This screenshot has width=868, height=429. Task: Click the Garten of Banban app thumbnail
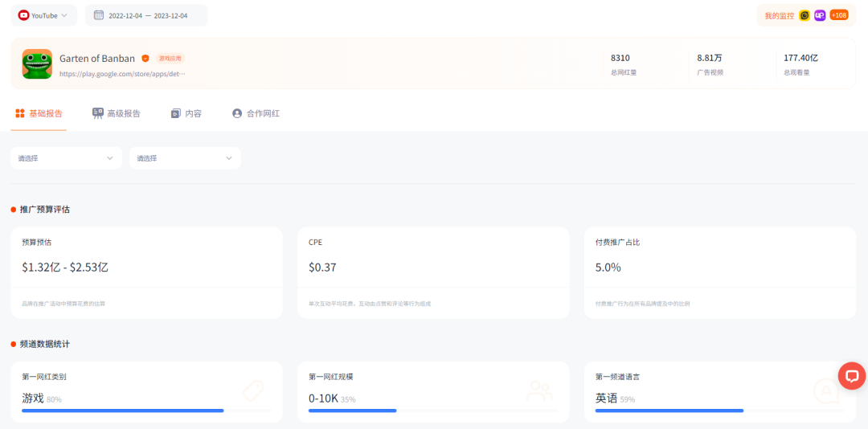click(37, 63)
